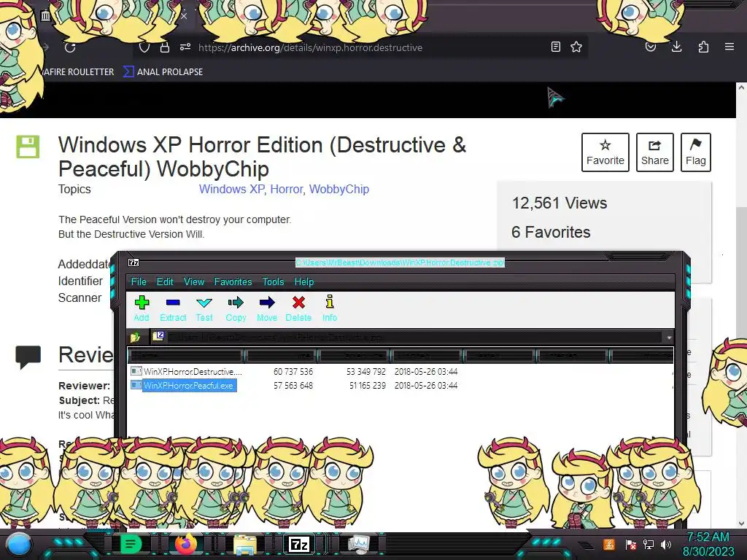Expand the 7-Zip address path dropdown
The height and width of the screenshot is (560, 747).
click(669, 338)
